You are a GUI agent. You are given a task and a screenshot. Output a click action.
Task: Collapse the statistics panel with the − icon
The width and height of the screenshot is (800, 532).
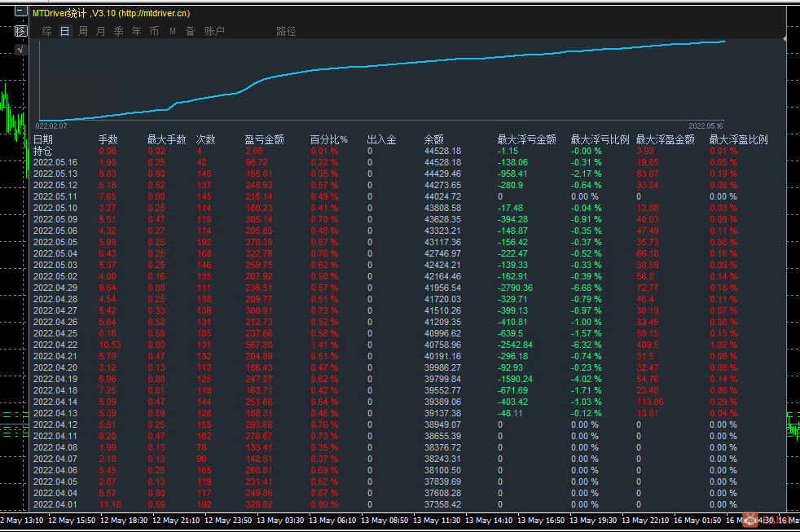pyautogui.click(x=20, y=9)
